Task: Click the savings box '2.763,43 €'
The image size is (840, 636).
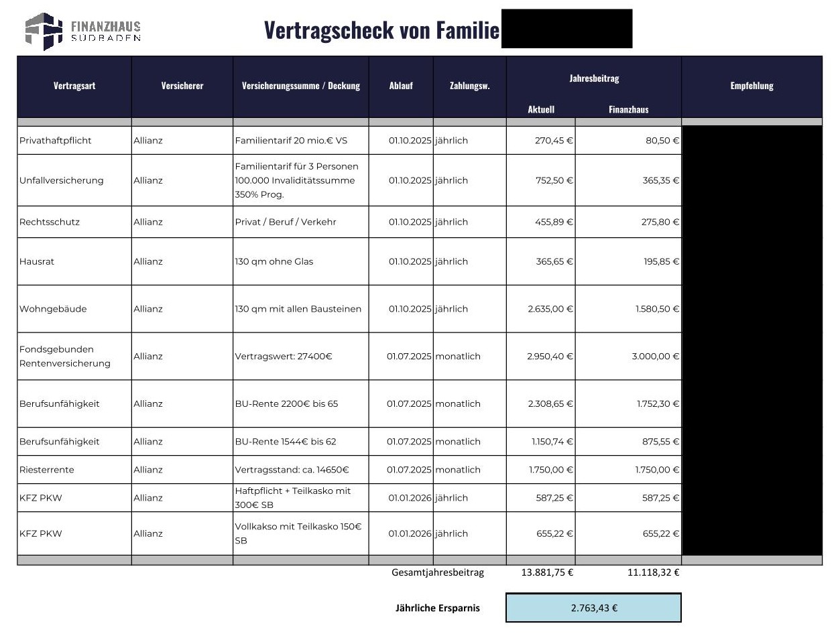Action: pyautogui.click(x=594, y=608)
